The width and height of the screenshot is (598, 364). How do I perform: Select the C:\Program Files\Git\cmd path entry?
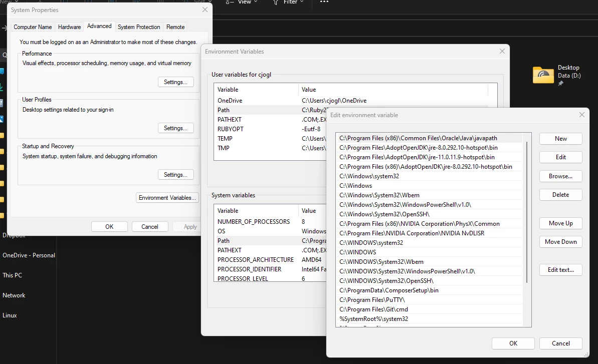[x=430, y=309]
